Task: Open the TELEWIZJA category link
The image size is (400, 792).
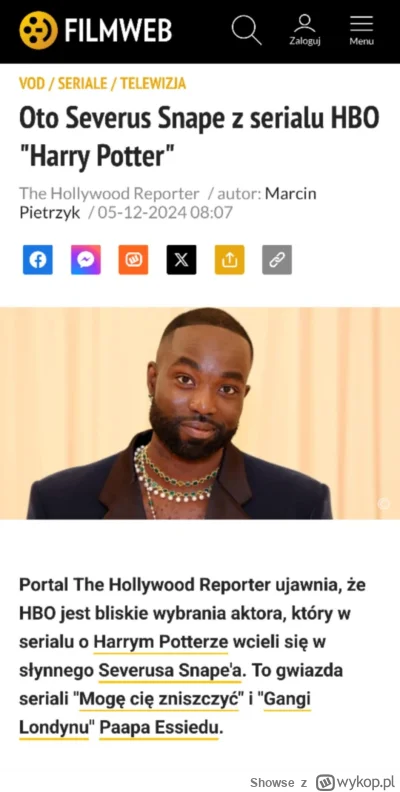Action: click(x=153, y=83)
